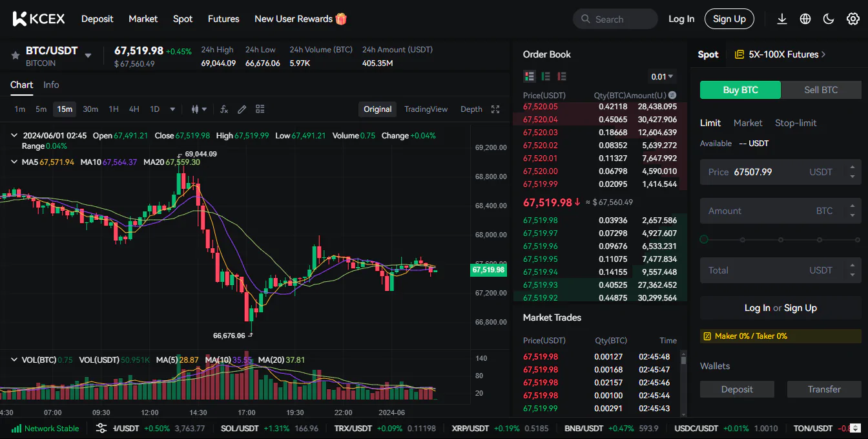868x439 pixels.
Task: Switch chart to Depth mode
Action: (471, 109)
